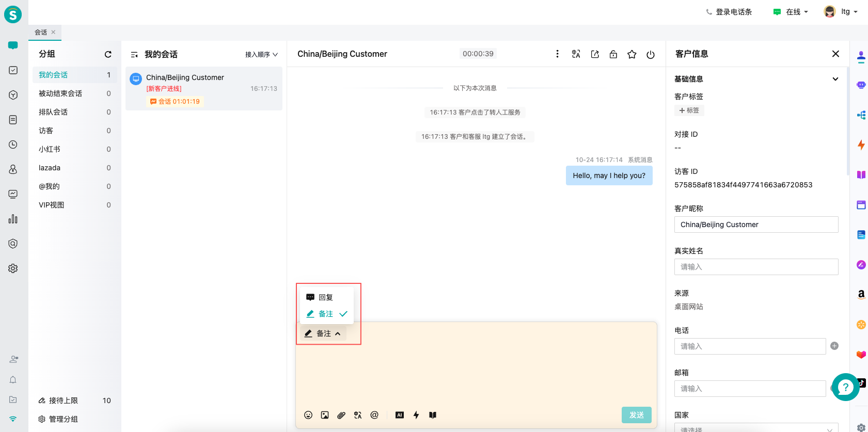Open the more options vertical dots menu

pos(557,54)
